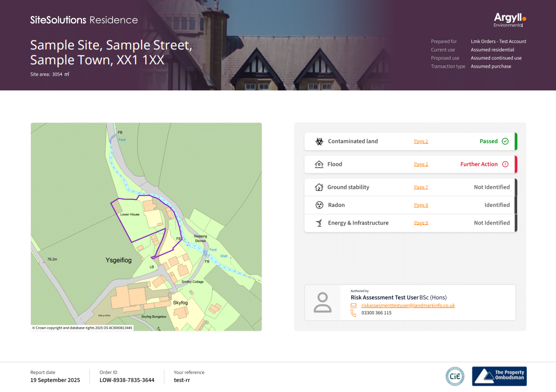
Task: Click the author's email address link
Action: coord(408,306)
